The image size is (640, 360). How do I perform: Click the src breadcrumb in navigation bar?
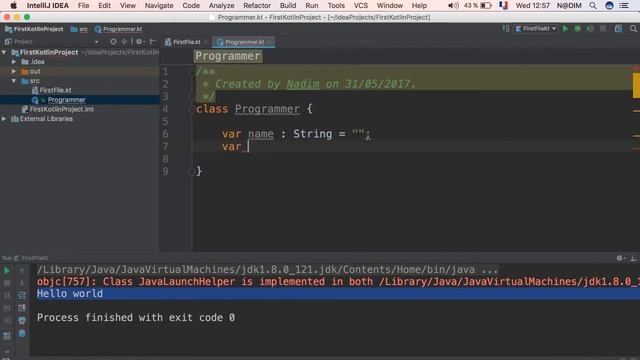[x=79, y=29]
